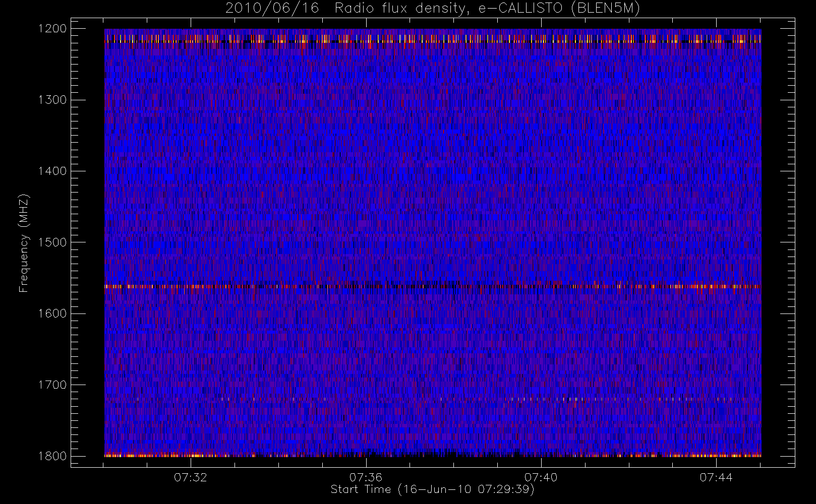Click the bright interference line near 1560 MHz
Image resolution: width=816 pixels, height=504 pixels.
(x=433, y=286)
